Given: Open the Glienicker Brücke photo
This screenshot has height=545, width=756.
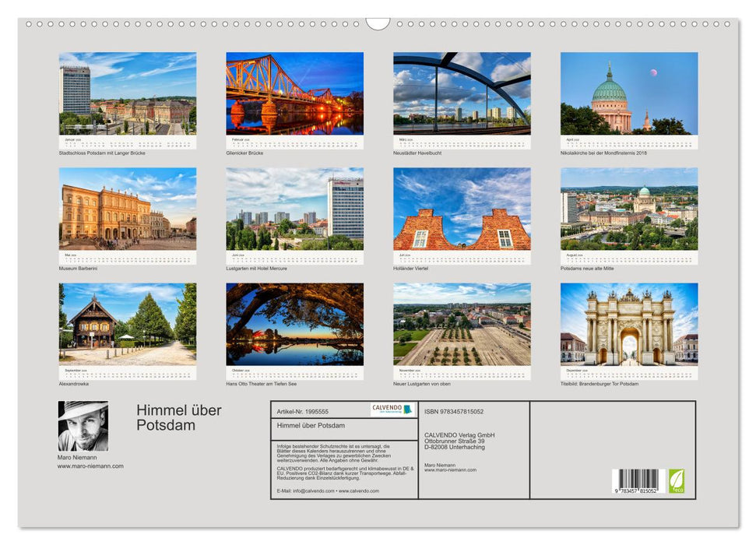Looking at the screenshot, I should coord(294,93).
